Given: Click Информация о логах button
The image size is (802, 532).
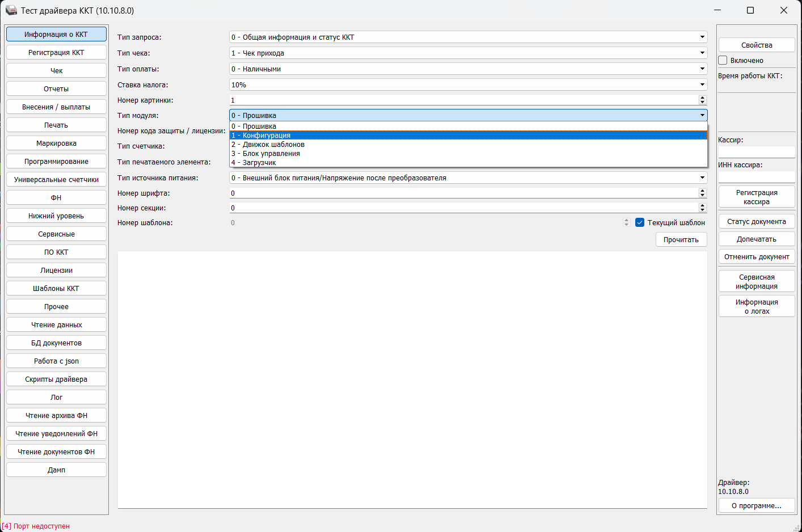Looking at the screenshot, I should pos(757,306).
